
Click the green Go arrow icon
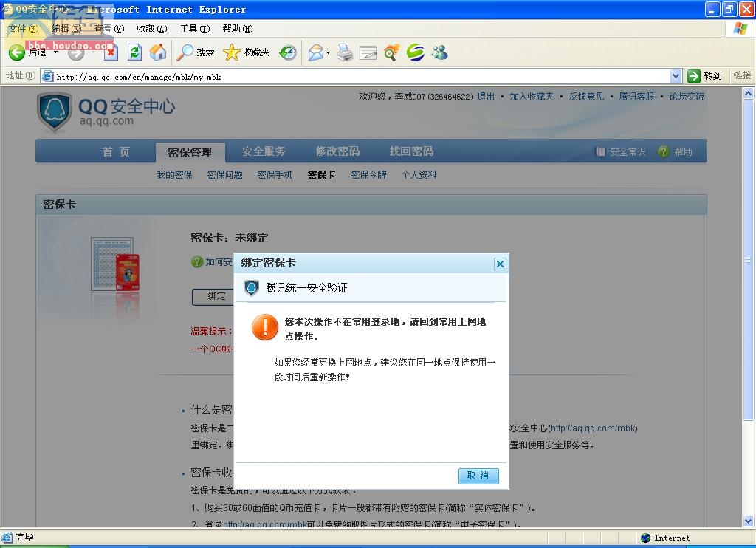[x=693, y=76]
